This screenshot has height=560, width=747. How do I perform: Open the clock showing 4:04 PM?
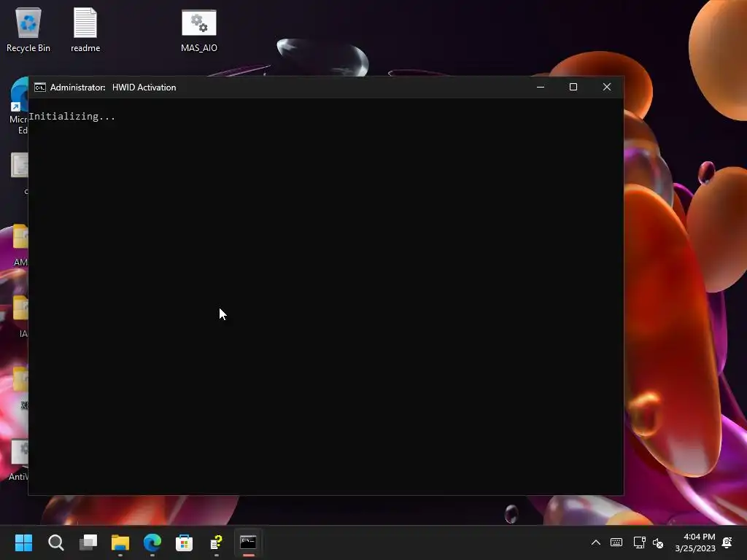tap(695, 542)
